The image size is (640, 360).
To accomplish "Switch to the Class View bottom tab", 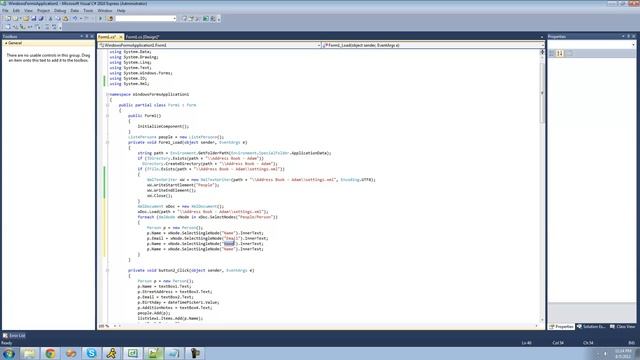I will [622, 327].
